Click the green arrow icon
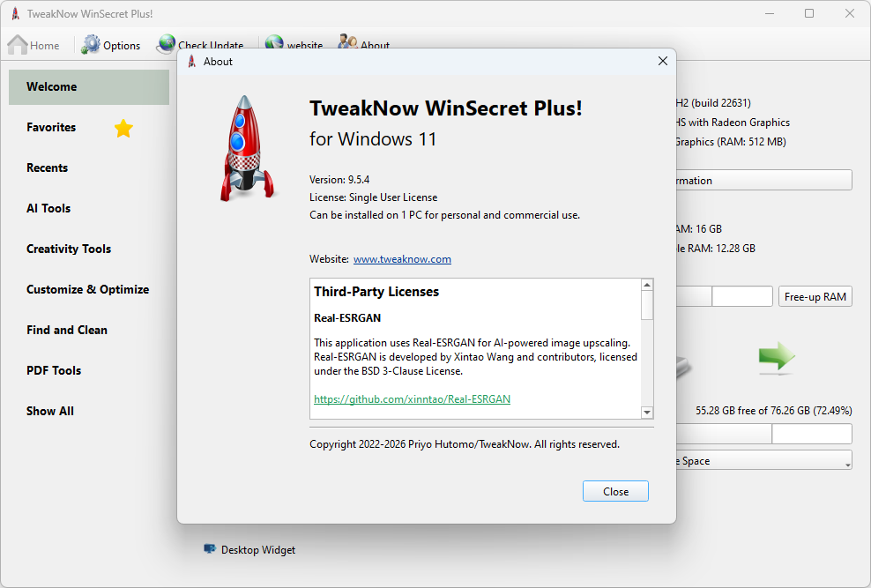Image resolution: width=871 pixels, height=588 pixels. [x=777, y=357]
